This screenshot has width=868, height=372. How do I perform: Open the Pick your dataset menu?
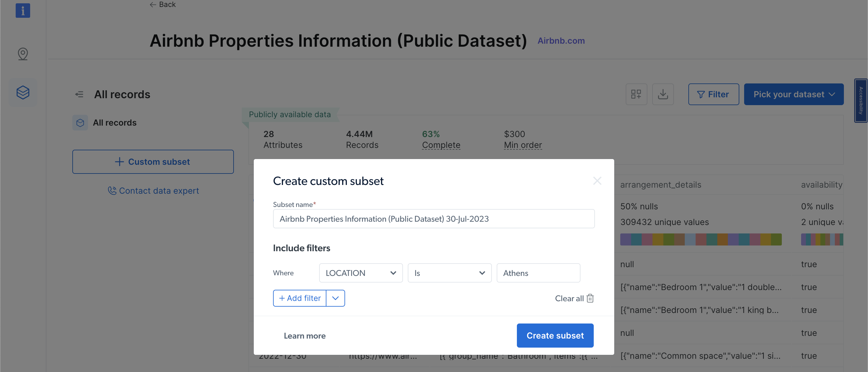794,94
